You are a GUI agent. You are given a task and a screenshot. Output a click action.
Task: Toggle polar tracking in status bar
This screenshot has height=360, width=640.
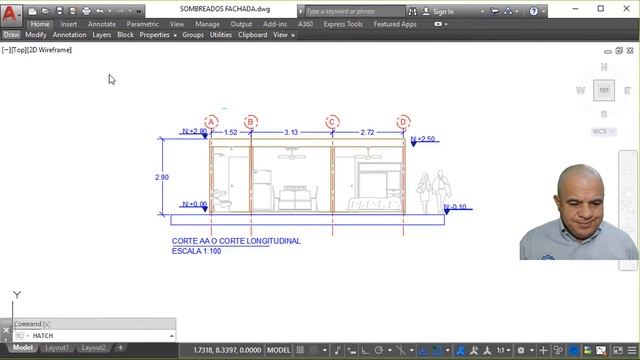(x=379, y=350)
